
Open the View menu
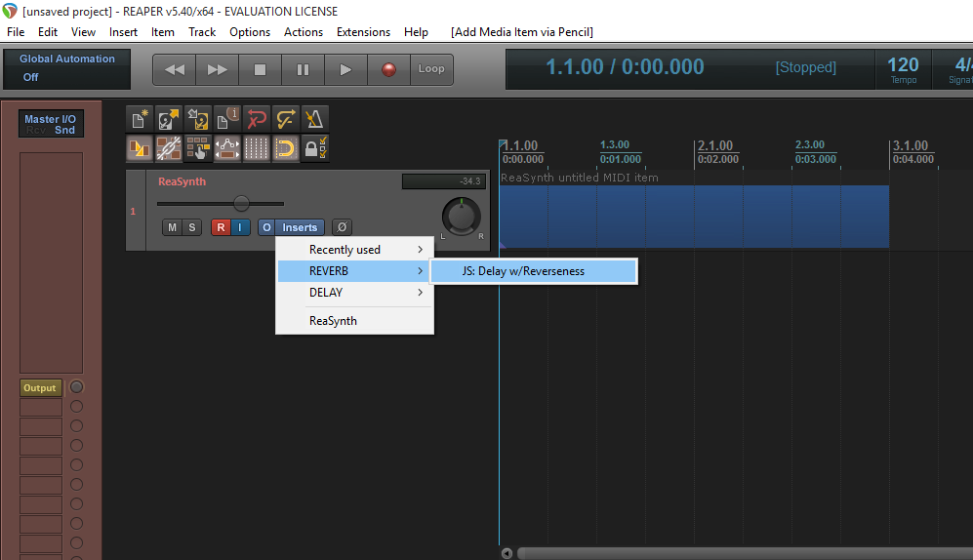coord(83,32)
